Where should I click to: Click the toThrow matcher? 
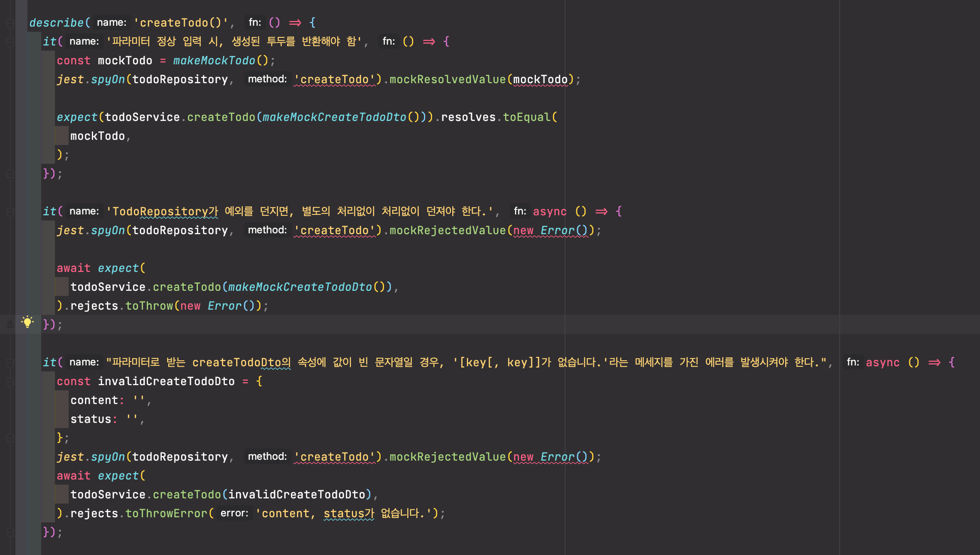tap(149, 306)
